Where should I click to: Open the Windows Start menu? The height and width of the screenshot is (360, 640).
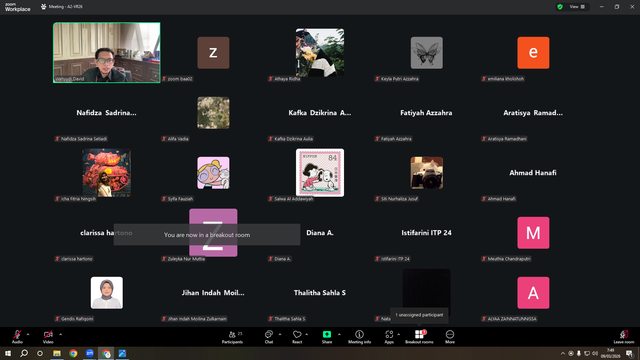pos(8,353)
